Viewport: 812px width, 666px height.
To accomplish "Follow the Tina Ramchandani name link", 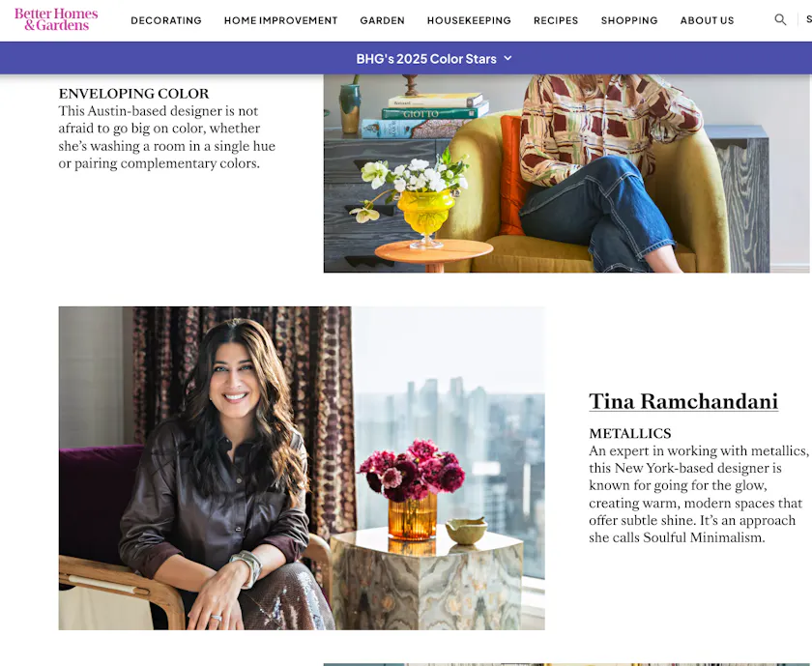I will 683,401.
